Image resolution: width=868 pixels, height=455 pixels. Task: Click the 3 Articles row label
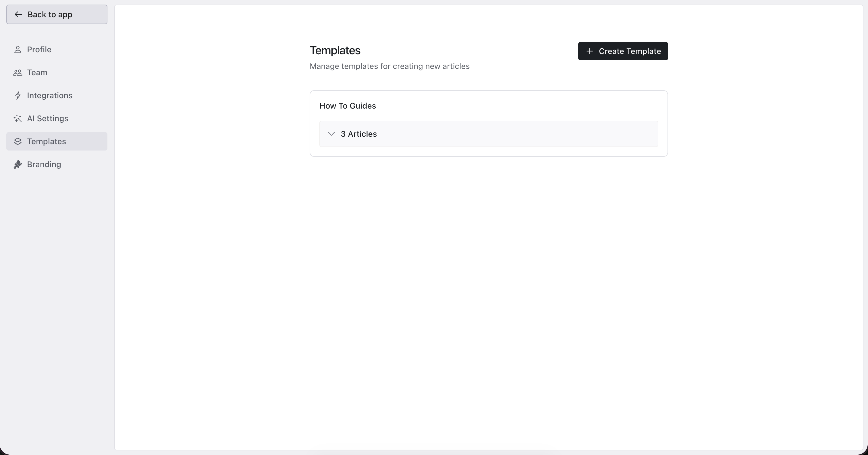pyautogui.click(x=358, y=134)
